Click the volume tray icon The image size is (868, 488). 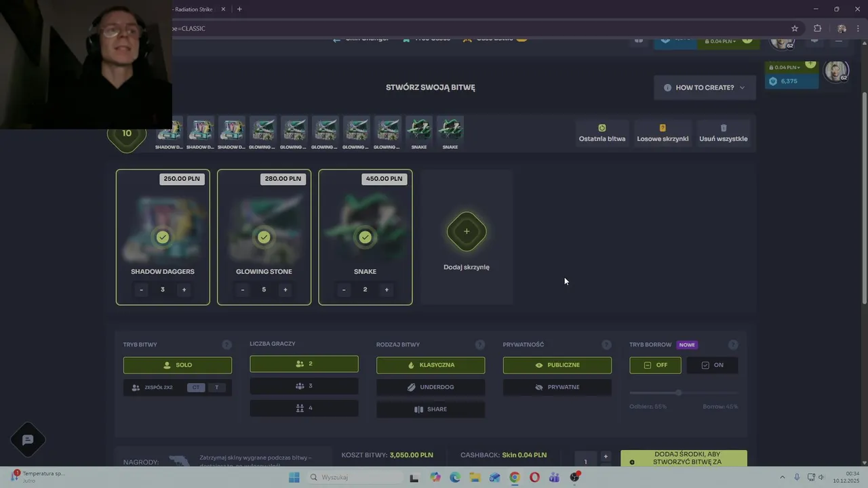(x=821, y=478)
